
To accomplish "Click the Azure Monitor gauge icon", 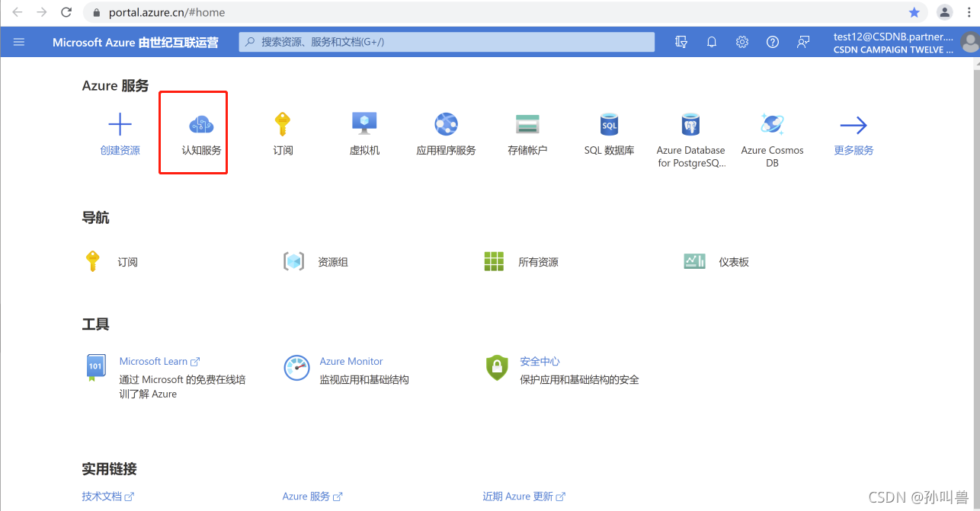I will pos(296,367).
